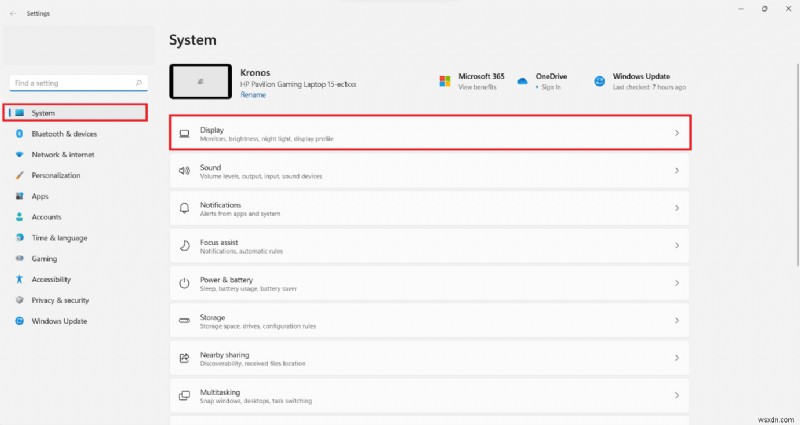
Task: Go to Network & internet section
Action: click(63, 155)
